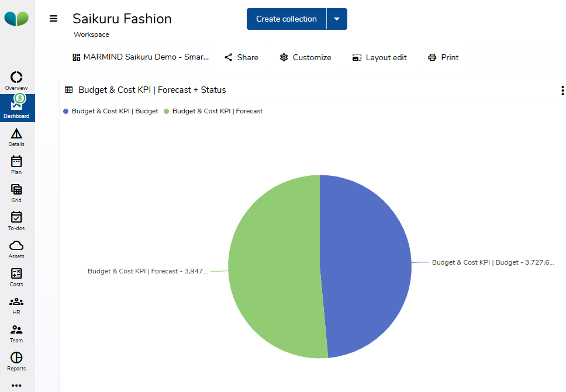Open Customize settings
The image size is (566, 392).
coord(305,57)
